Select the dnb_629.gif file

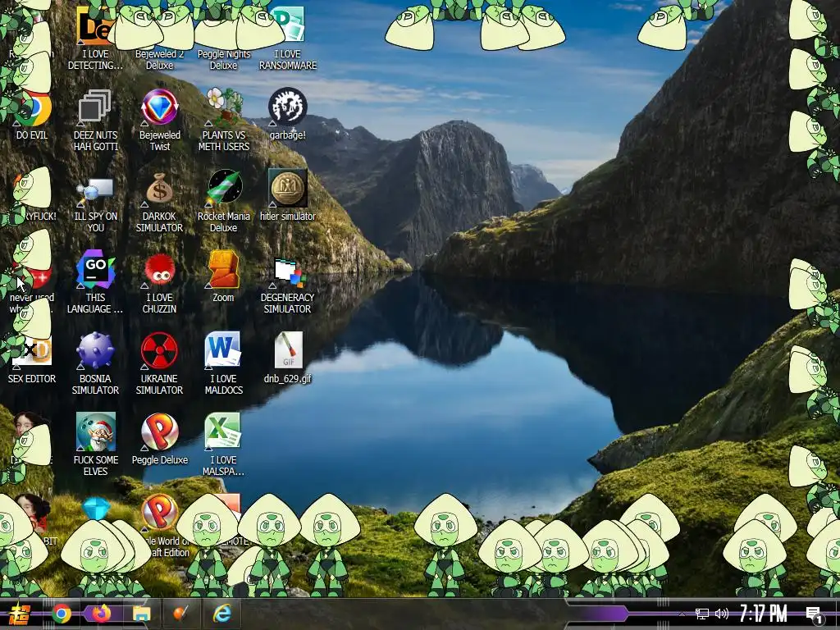point(288,359)
